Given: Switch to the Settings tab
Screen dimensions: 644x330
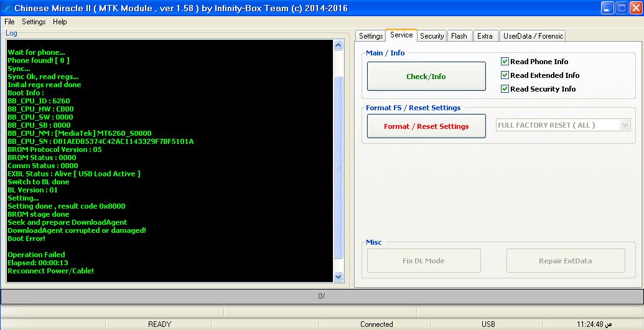Looking at the screenshot, I should [370, 36].
